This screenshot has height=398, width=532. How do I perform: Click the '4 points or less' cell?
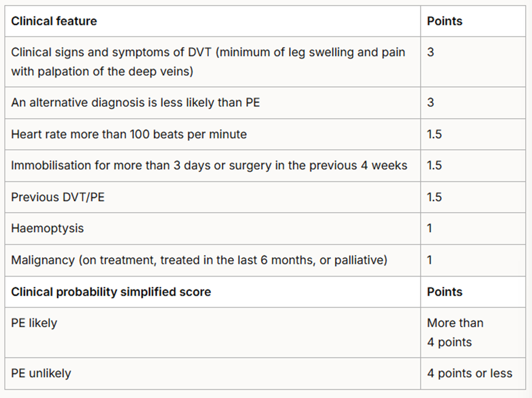tap(469, 374)
